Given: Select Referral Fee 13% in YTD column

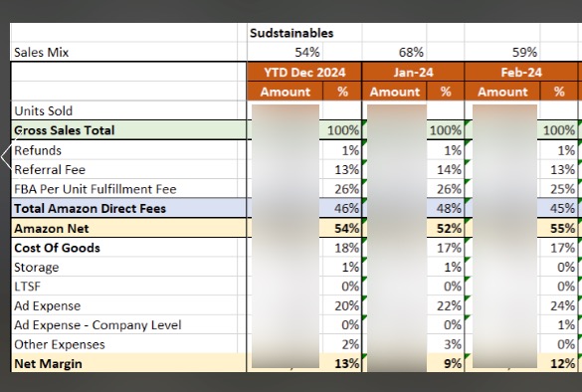Looking at the screenshot, I should point(346,170).
